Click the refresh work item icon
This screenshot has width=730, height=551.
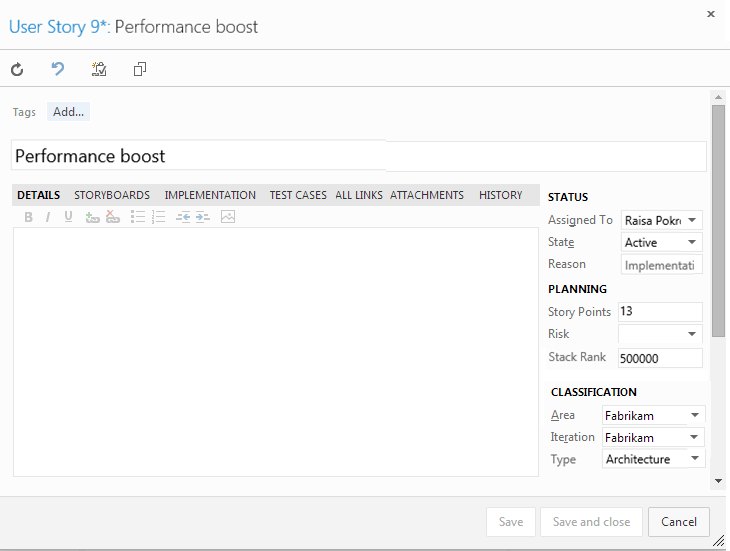[17, 69]
